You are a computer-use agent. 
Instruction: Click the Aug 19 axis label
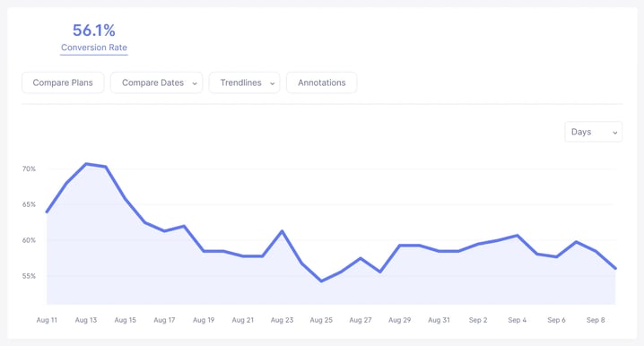tap(204, 320)
